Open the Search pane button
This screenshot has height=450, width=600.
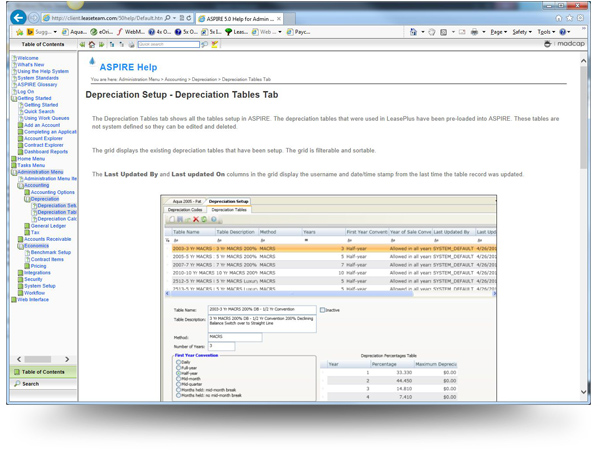(x=43, y=383)
